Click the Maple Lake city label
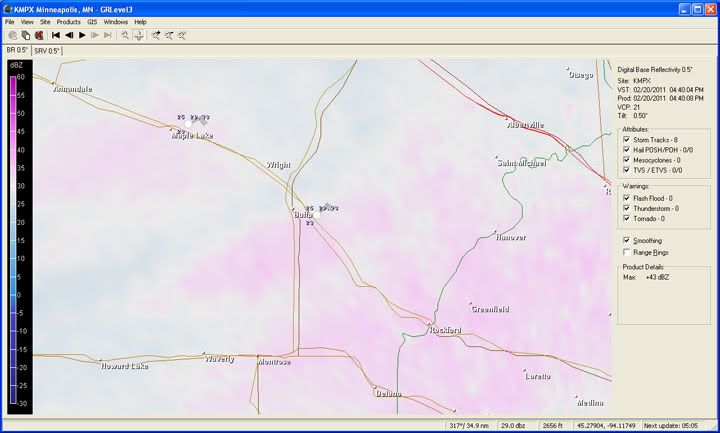 (192, 135)
